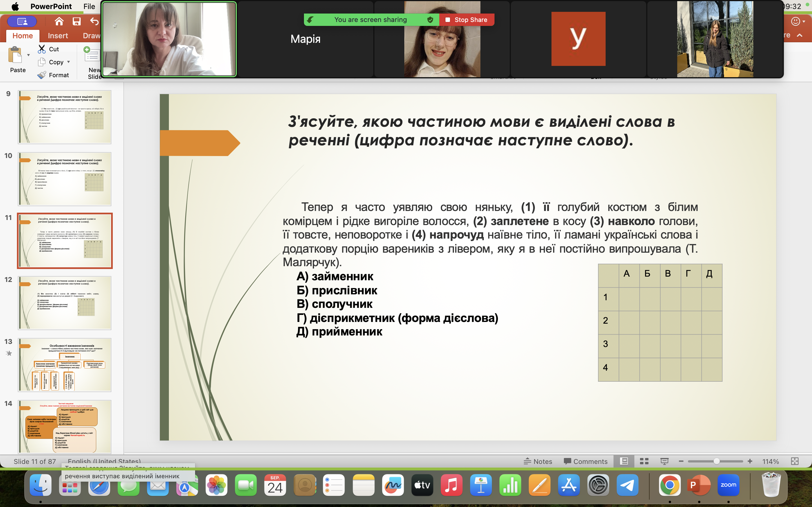The image size is (812, 507).
Task: Select slide 13 thumbnail
Action: tap(65, 365)
